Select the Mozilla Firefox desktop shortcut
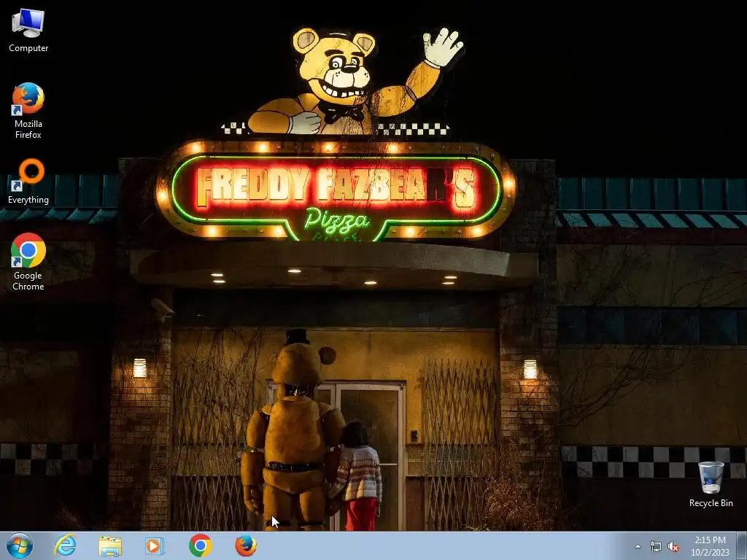 pyautogui.click(x=28, y=111)
